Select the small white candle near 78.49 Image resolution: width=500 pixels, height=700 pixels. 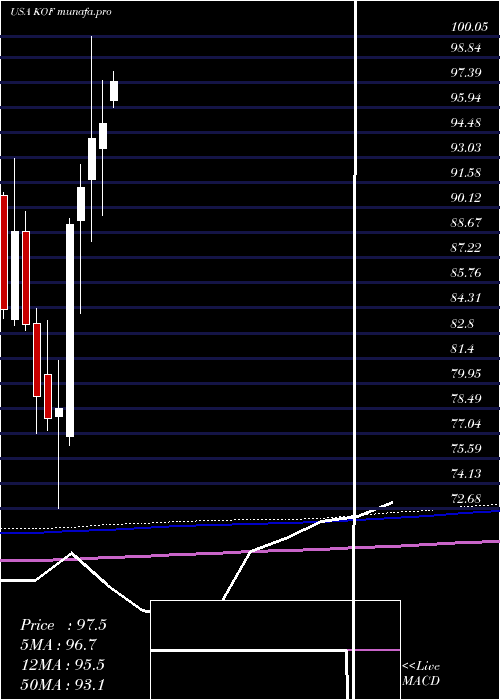click(x=59, y=412)
